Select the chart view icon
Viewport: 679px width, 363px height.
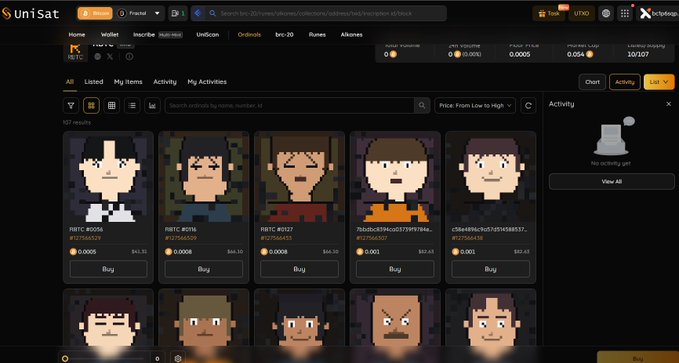[x=152, y=106]
